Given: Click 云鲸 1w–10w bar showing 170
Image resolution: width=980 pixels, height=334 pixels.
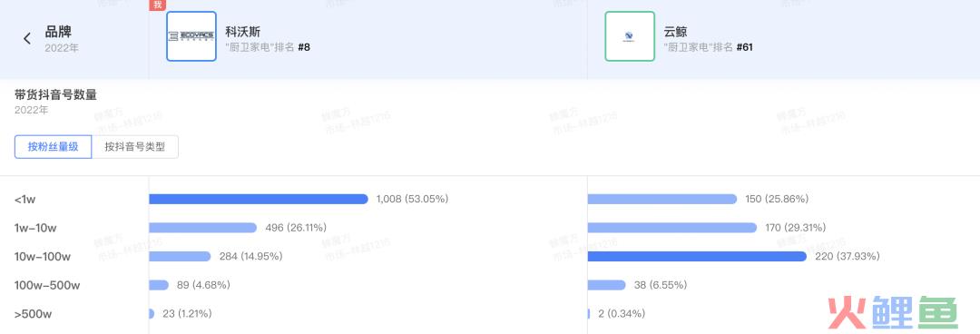Looking at the screenshot, I should [671, 228].
